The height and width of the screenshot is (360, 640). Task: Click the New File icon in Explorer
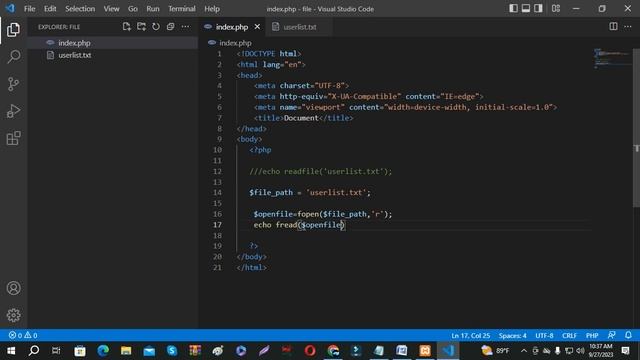[127, 27]
